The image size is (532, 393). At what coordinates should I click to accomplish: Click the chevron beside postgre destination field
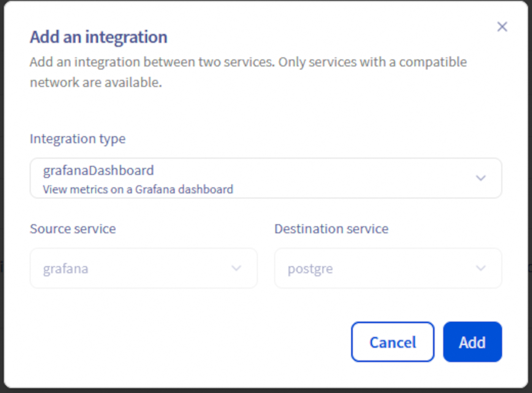click(x=480, y=268)
